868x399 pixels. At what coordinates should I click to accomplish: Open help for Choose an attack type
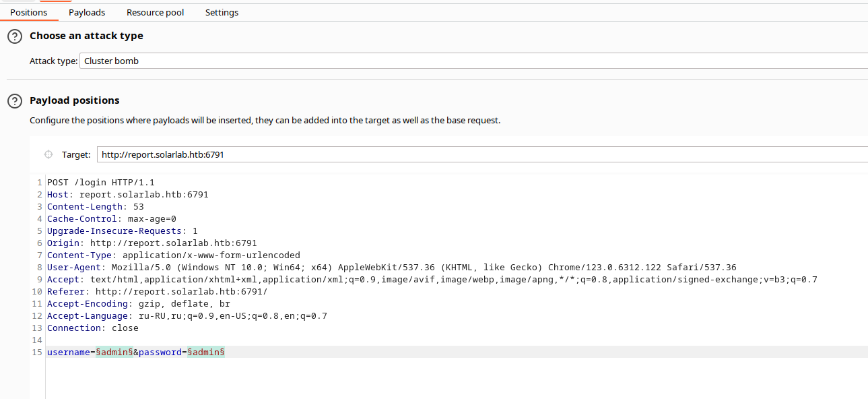tap(15, 36)
